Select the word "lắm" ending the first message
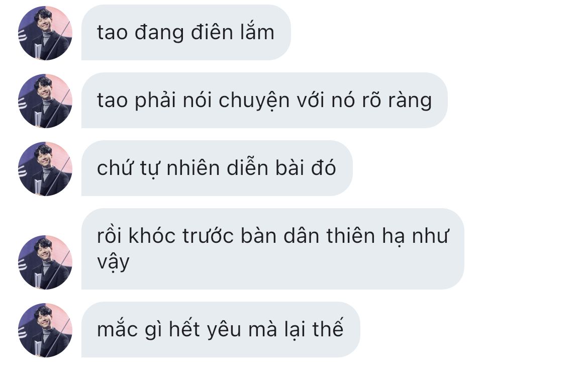 click(x=257, y=32)
